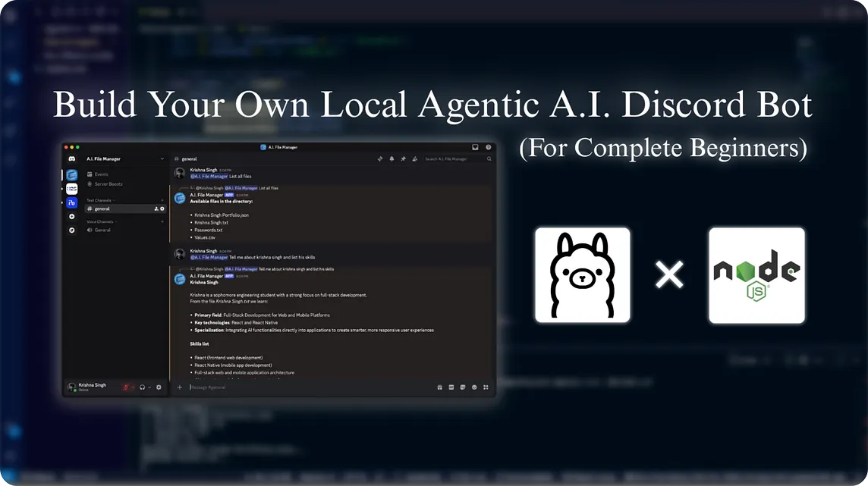Toggle the deafen headphones icon

(x=143, y=387)
